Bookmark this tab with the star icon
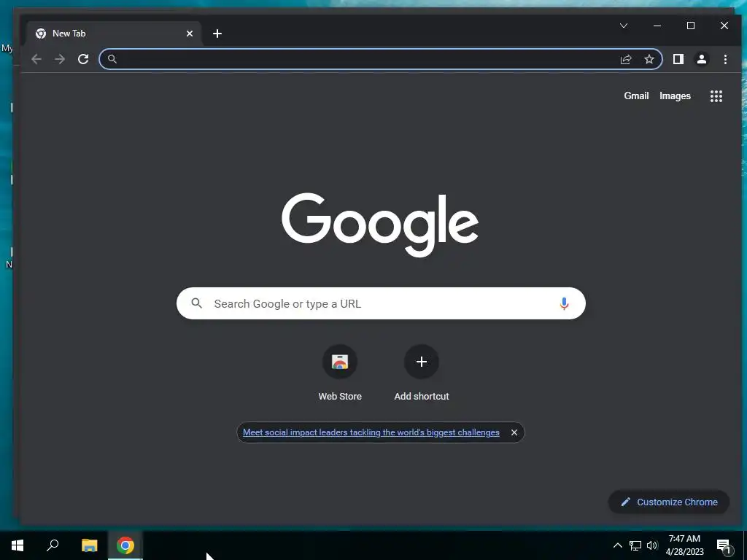747x560 pixels. click(649, 59)
